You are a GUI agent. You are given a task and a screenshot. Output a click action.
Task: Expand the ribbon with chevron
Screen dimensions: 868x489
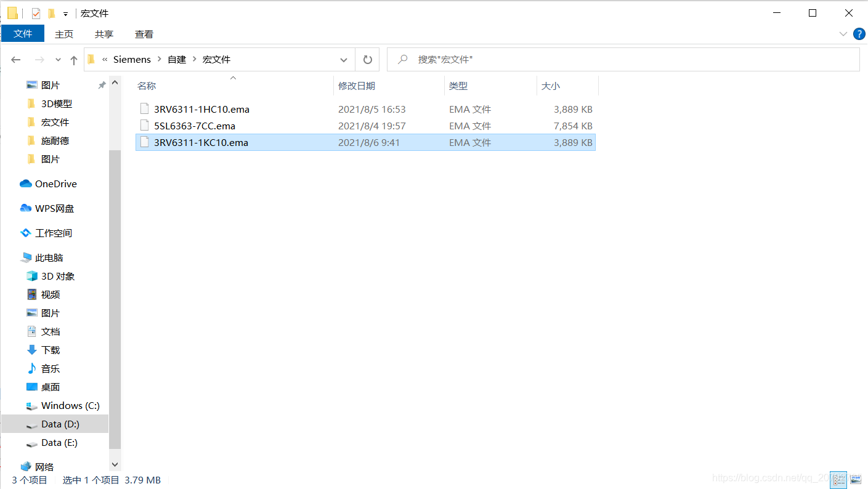point(843,34)
